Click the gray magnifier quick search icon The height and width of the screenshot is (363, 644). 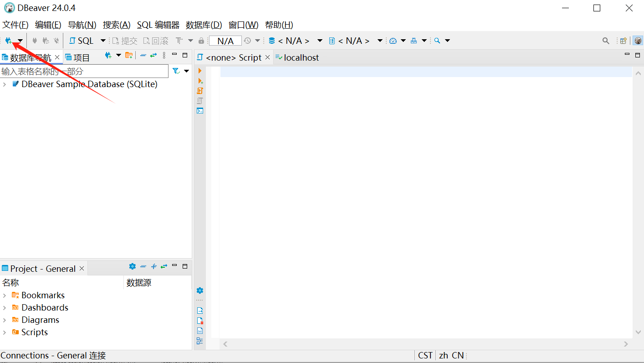606,41
